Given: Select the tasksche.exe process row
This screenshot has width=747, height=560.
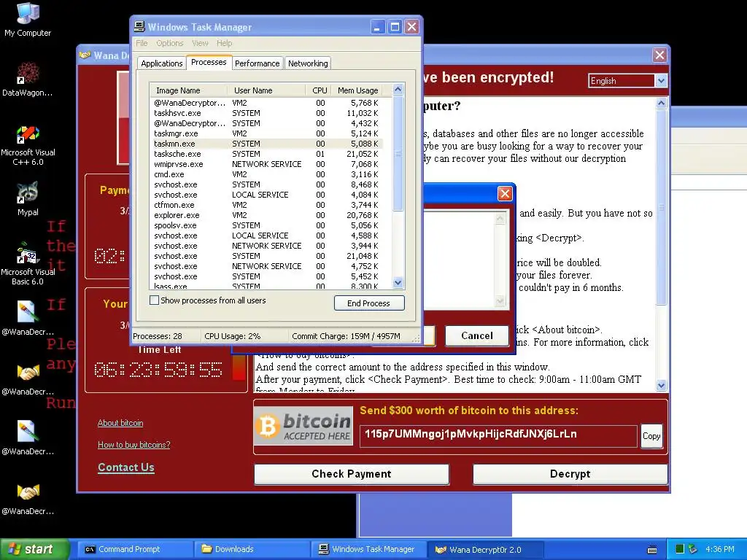Looking at the screenshot, I should pos(266,154).
